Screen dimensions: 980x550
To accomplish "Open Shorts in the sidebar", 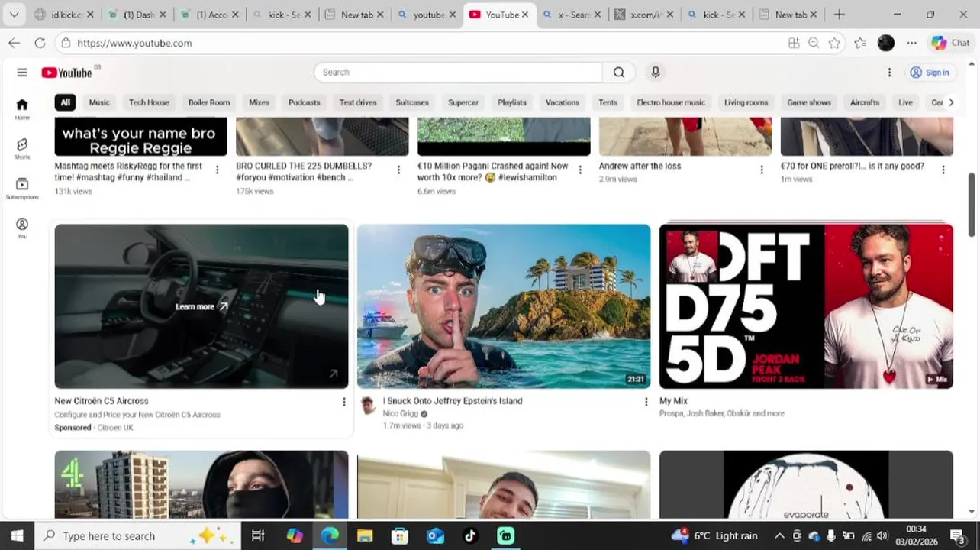I will click(x=22, y=148).
